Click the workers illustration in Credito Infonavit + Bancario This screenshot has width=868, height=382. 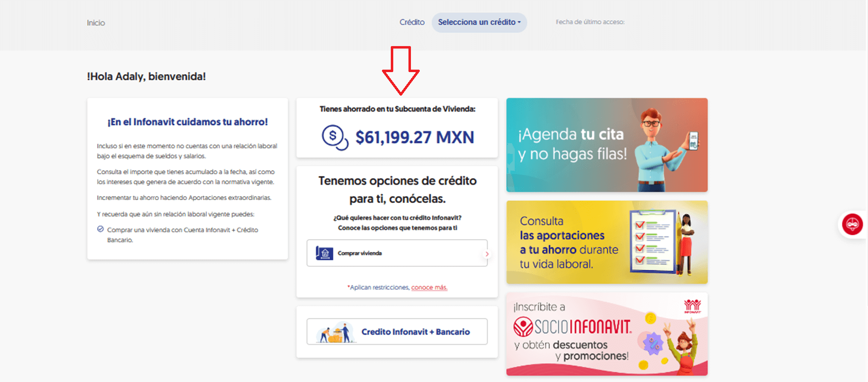(336, 332)
